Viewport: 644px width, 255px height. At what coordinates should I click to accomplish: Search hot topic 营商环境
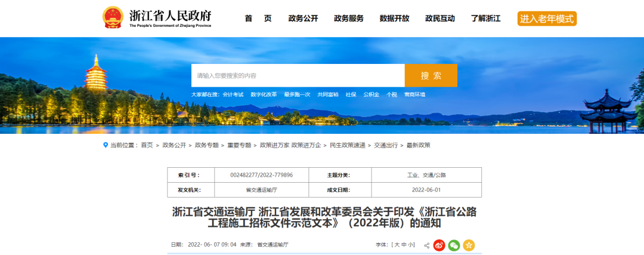point(414,94)
